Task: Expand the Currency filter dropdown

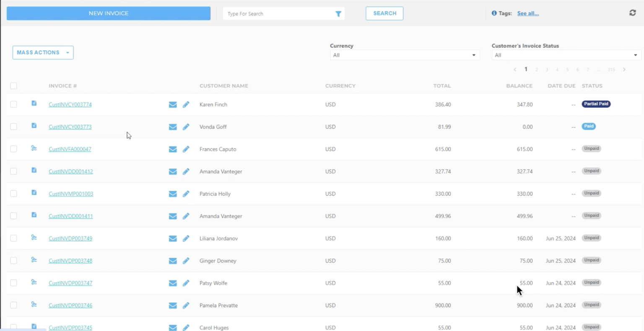Action: point(404,55)
